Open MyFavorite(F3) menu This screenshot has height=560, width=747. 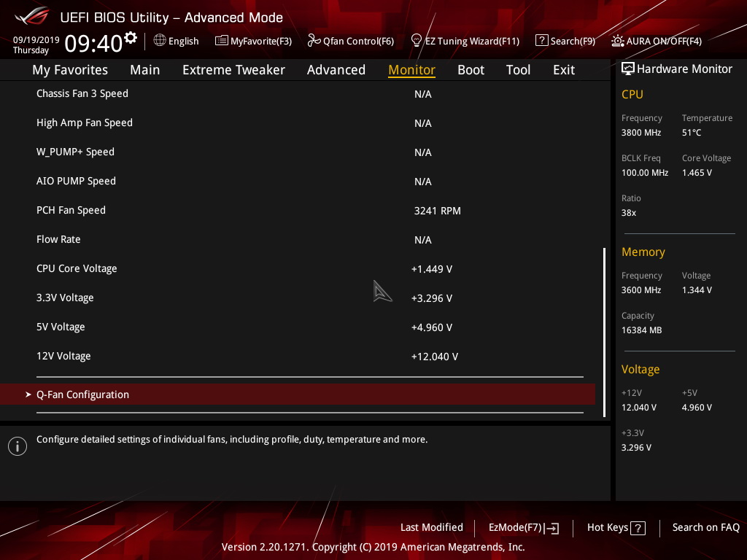point(253,41)
